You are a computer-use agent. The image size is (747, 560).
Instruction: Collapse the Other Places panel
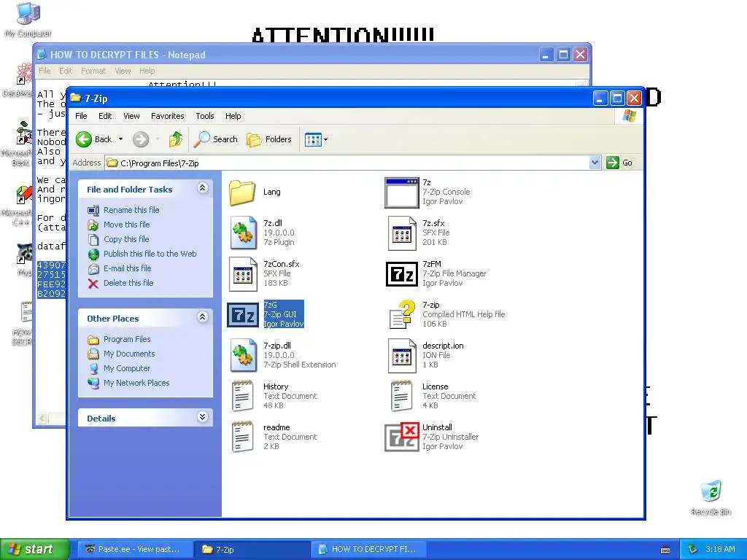(x=203, y=317)
